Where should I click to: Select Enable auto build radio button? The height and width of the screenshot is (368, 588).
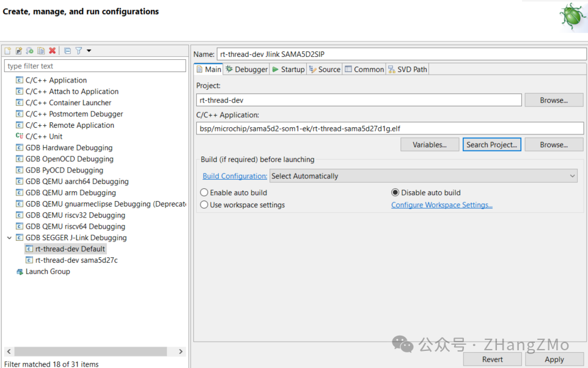(x=204, y=193)
